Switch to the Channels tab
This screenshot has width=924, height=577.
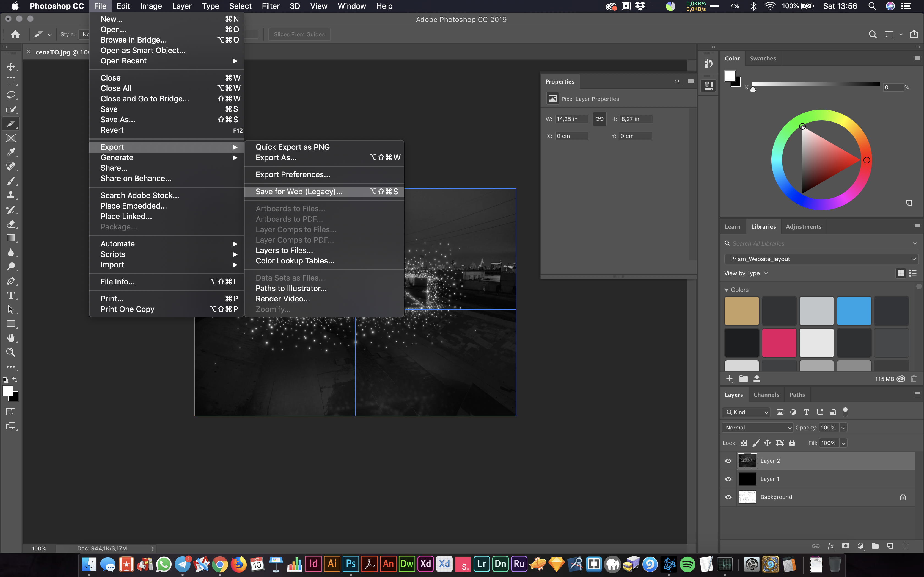(x=766, y=395)
